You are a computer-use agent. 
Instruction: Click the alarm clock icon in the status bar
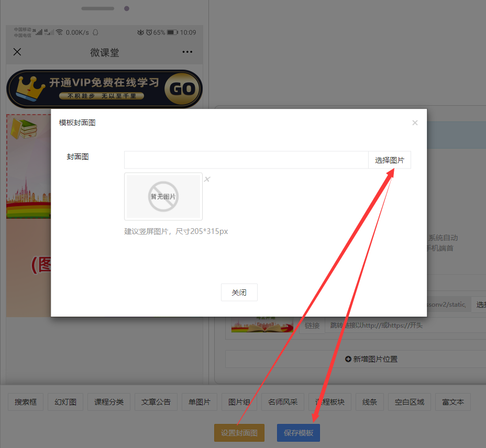pyautogui.click(x=149, y=32)
